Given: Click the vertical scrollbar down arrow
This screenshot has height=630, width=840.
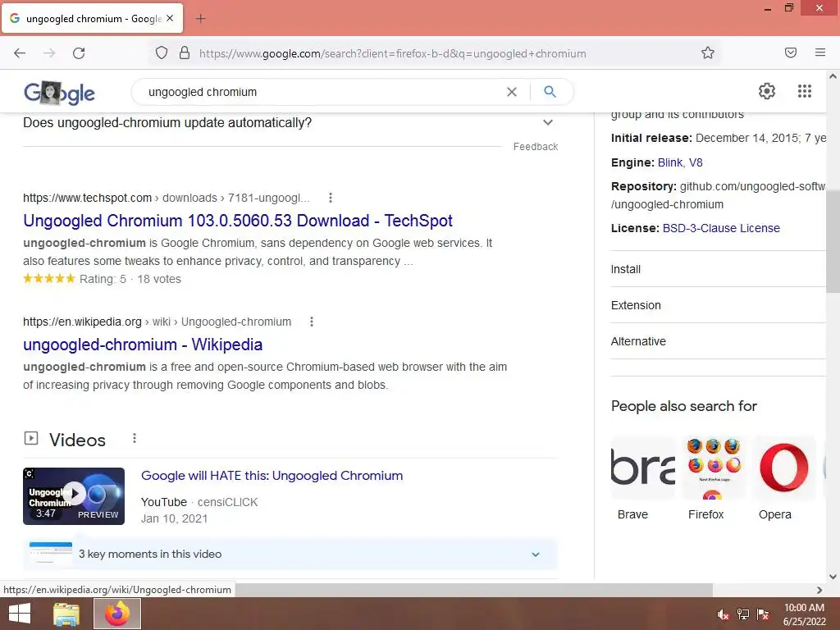Looking at the screenshot, I should tap(833, 577).
